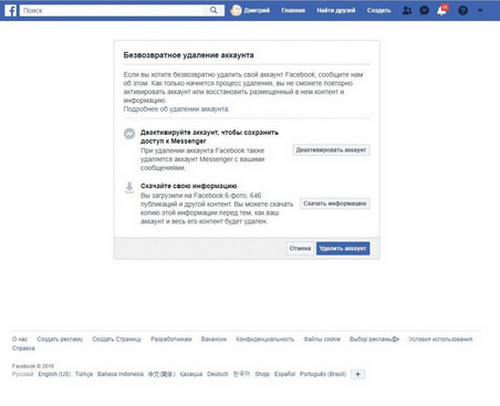
Task: Open Найти друзей in top bar
Action: point(336,11)
